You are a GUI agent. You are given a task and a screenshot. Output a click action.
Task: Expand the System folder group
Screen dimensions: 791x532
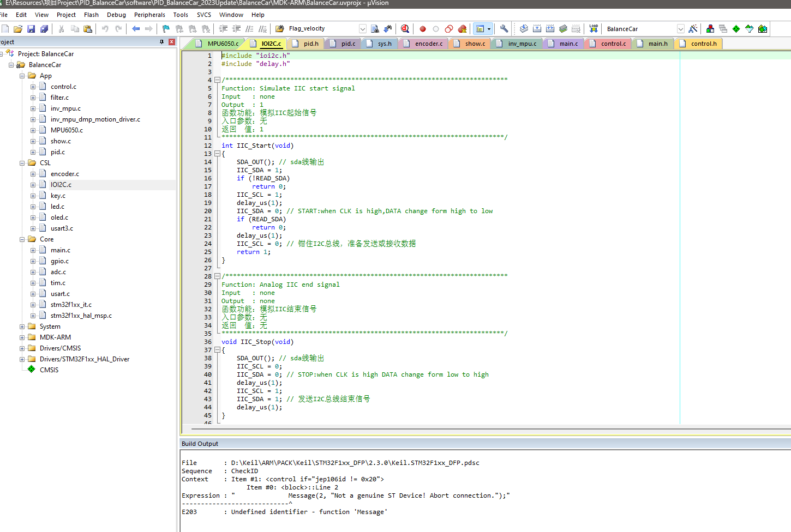(x=22, y=327)
